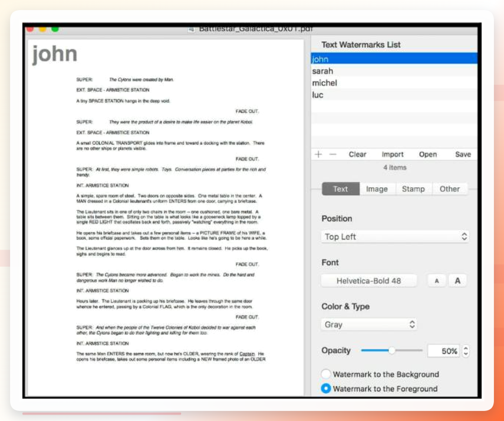Image resolution: width=504 pixels, height=421 pixels.
Task: Switch to the Other tab
Action: pyautogui.click(x=450, y=189)
